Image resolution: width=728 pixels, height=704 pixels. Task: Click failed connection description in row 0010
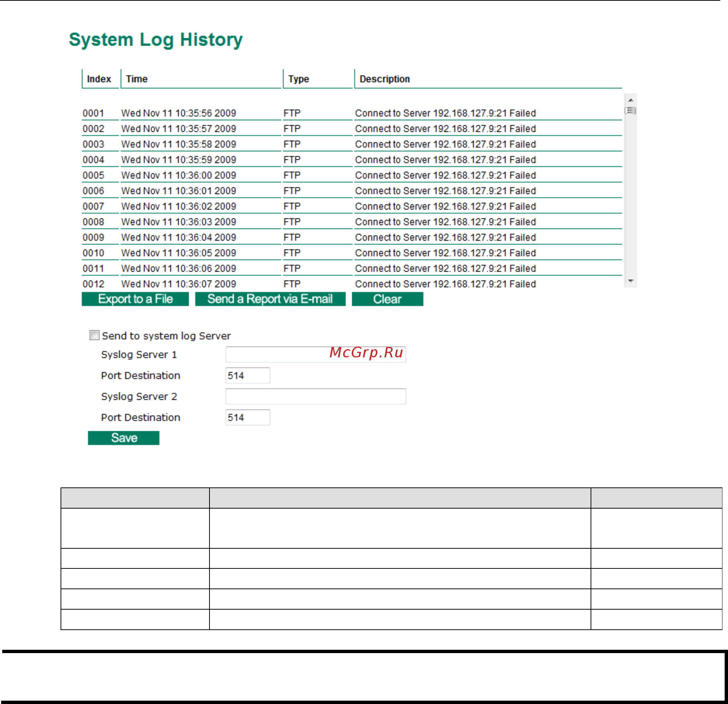point(445,253)
